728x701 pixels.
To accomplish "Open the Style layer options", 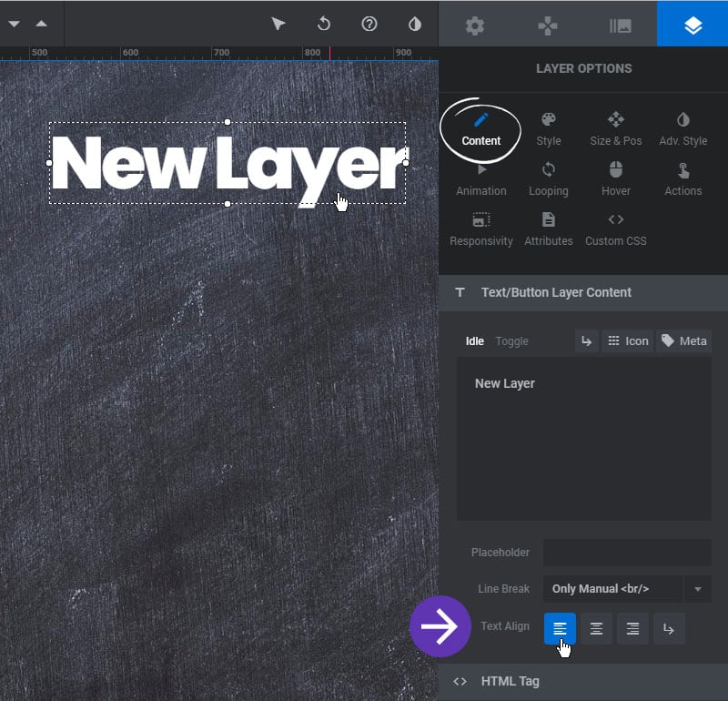I will (549, 130).
